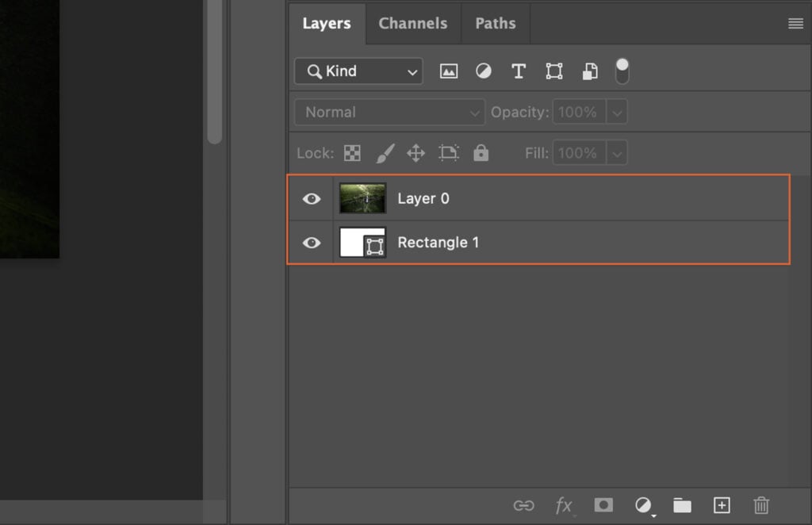812x525 pixels.
Task: Turn off layer filtering switch
Action: pos(622,71)
